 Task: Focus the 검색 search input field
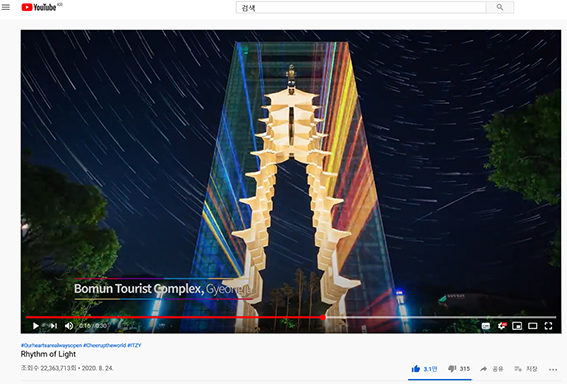tap(361, 7)
